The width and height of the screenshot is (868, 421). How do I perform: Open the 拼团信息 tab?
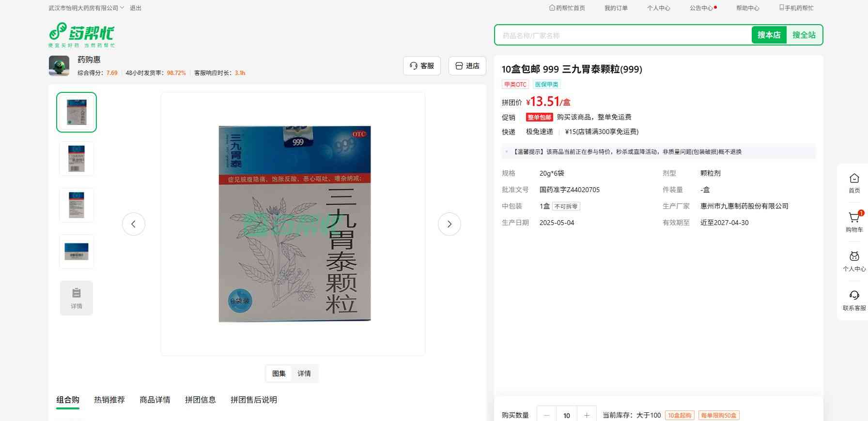pyautogui.click(x=201, y=400)
